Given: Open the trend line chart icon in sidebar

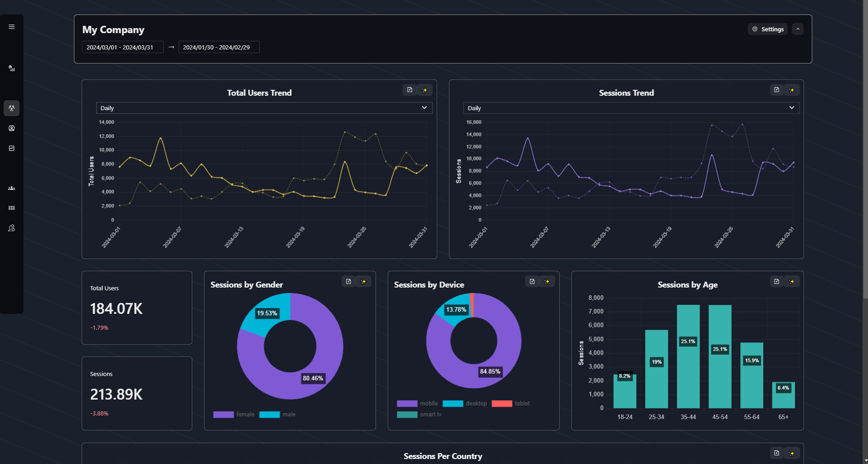Looking at the screenshot, I should pyautogui.click(x=12, y=148).
